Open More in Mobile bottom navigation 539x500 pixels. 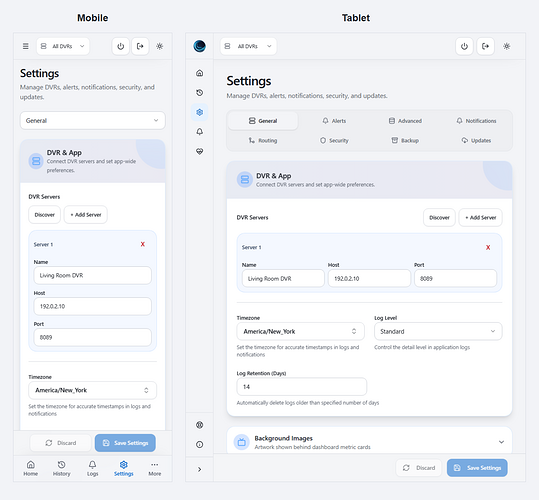(155, 468)
